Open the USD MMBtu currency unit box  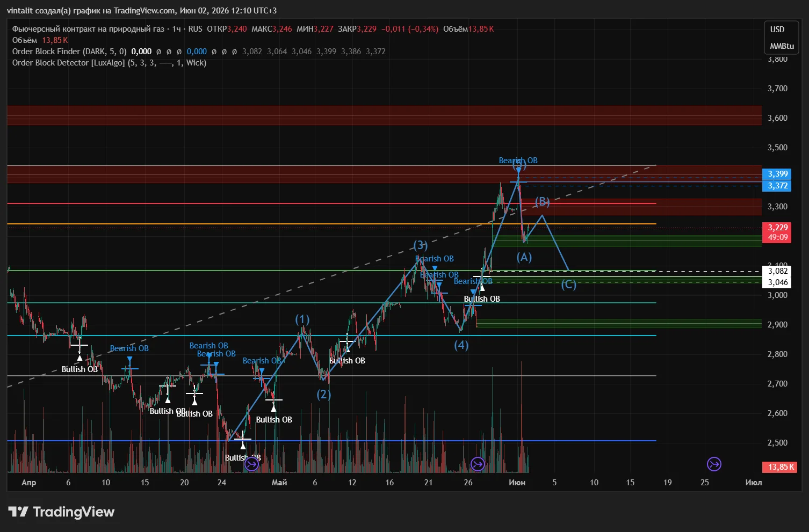782,38
